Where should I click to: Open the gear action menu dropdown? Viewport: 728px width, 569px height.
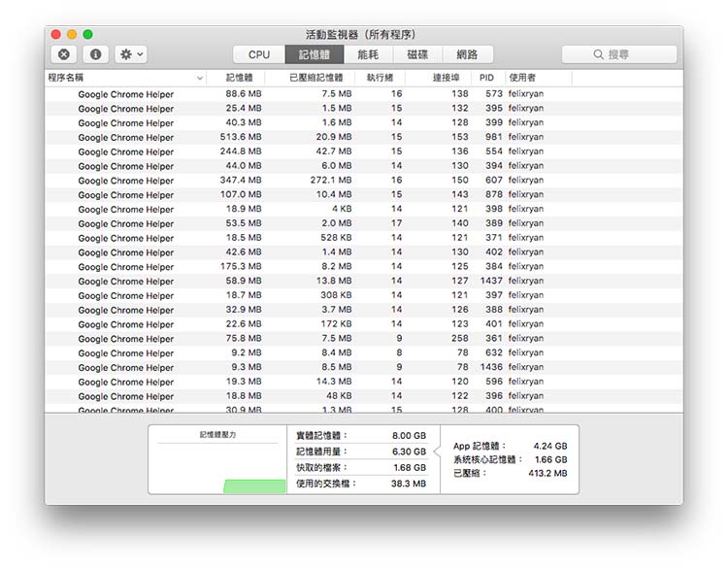(x=131, y=54)
